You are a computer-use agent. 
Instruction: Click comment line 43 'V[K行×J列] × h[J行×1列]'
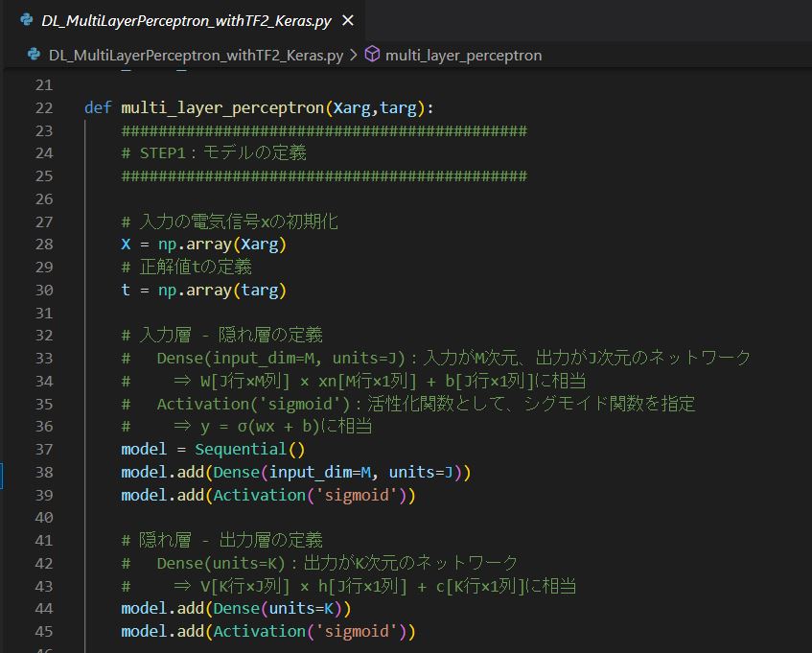(x=349, y=586)
